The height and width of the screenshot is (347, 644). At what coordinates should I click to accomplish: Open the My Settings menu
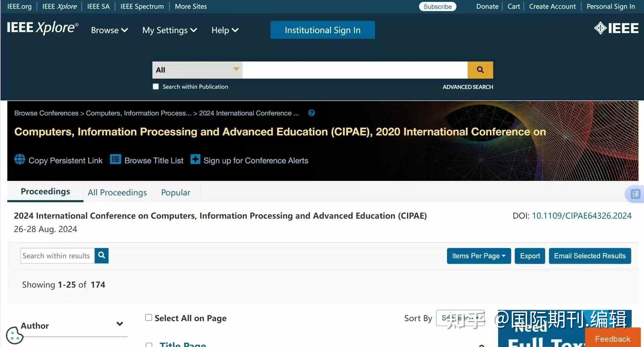[x=170, y=30]
